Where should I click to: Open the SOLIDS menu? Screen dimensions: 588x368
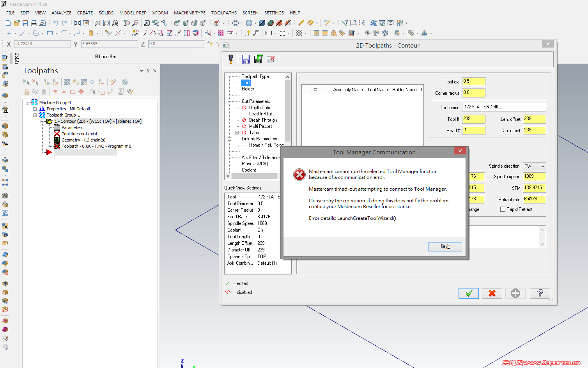[x=106, y=13]
